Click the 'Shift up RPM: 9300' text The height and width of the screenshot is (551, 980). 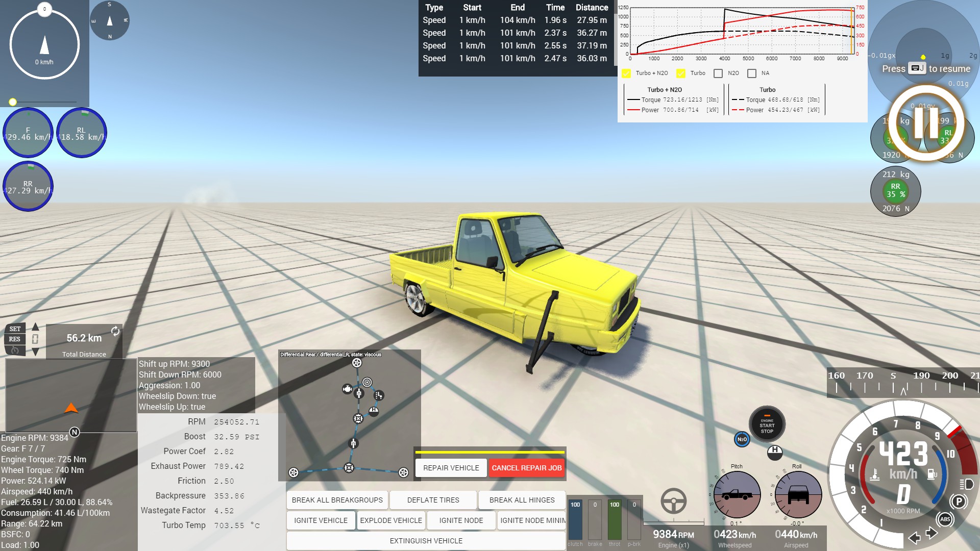tap(174, 364)
